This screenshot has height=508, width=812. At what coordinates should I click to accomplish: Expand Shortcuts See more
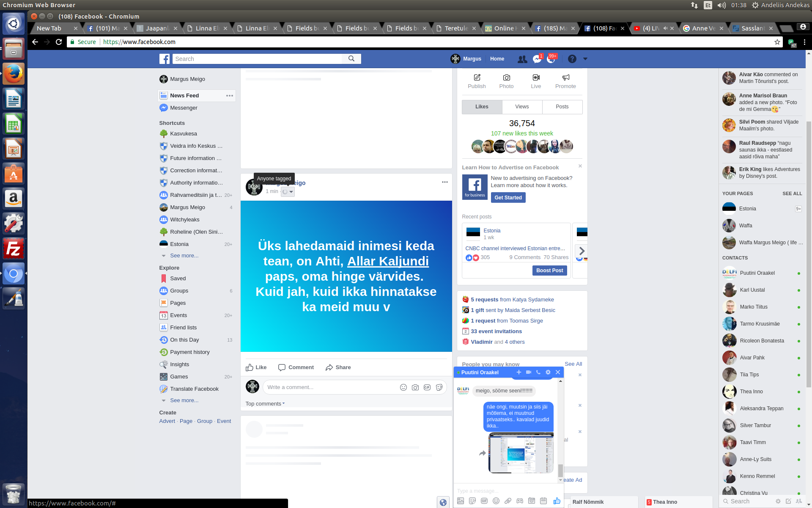click(x=184, y=256)
